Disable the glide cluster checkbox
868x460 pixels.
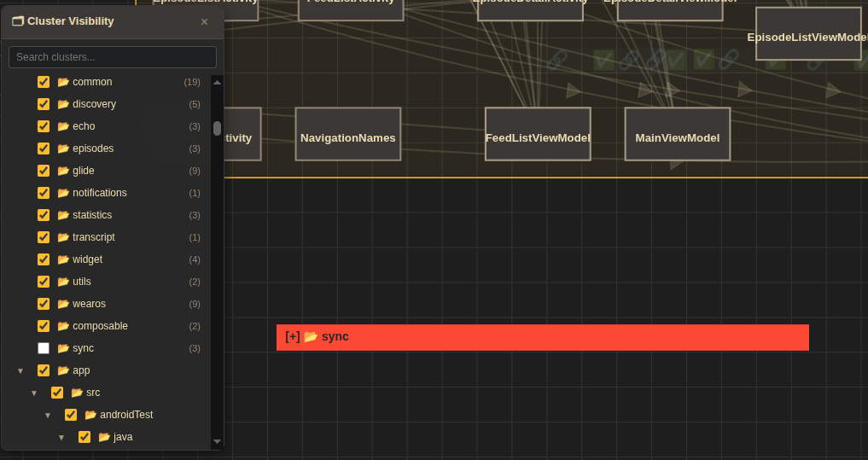pos(44,171)
